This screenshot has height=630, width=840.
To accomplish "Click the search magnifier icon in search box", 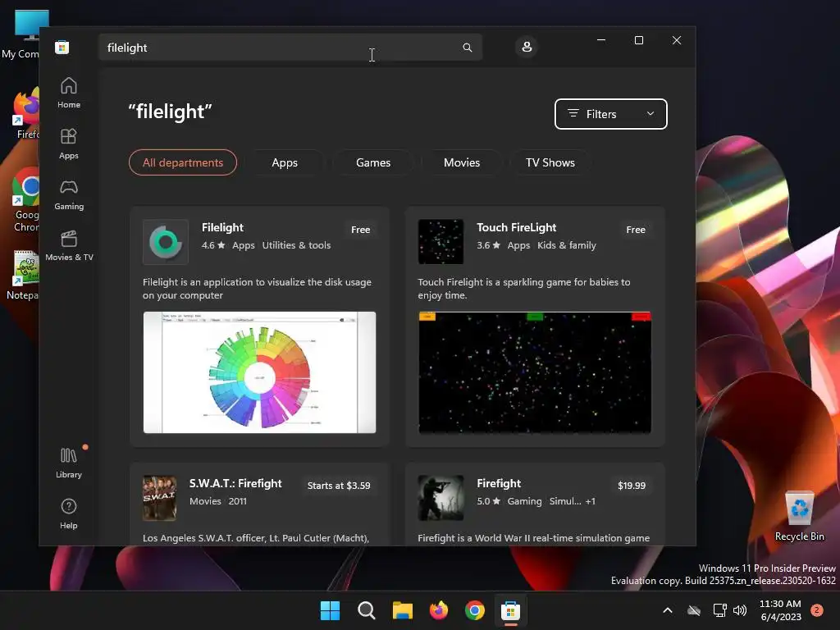I will pos(467,48).
